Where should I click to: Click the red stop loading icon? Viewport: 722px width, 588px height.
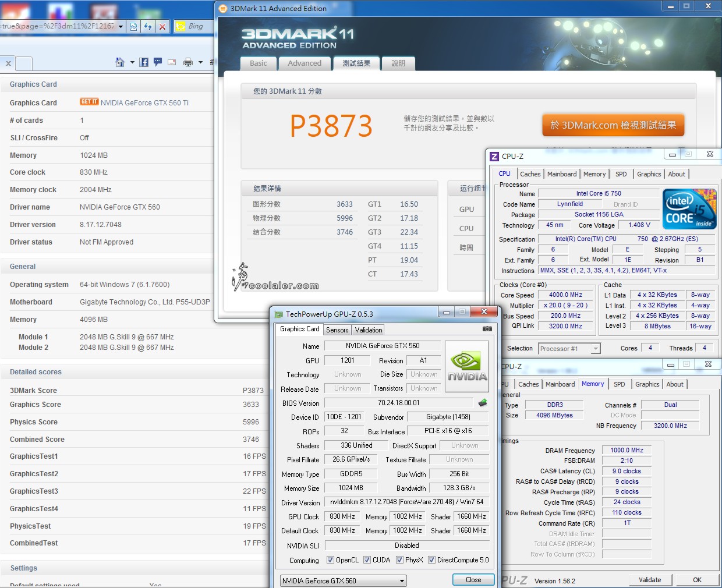(x=162, y=26)
